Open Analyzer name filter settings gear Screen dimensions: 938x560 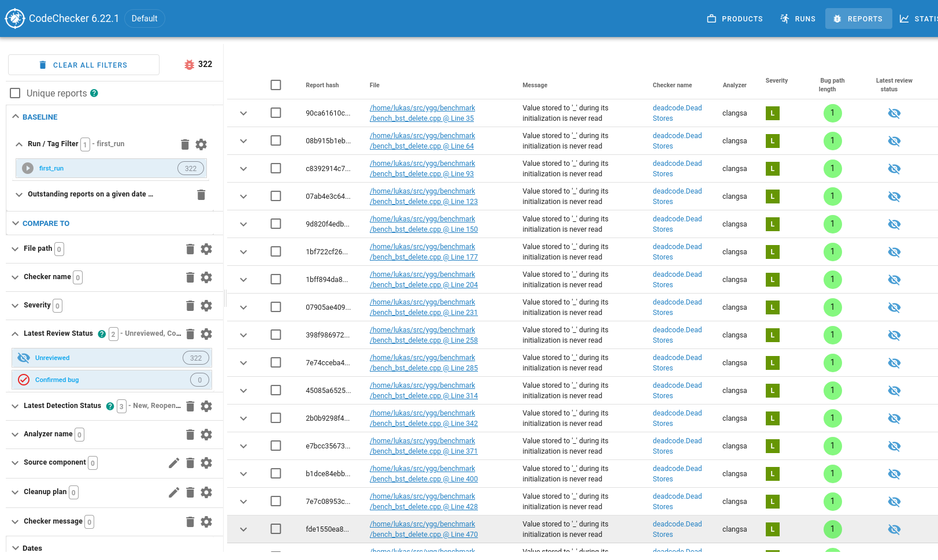coord(206,435)
